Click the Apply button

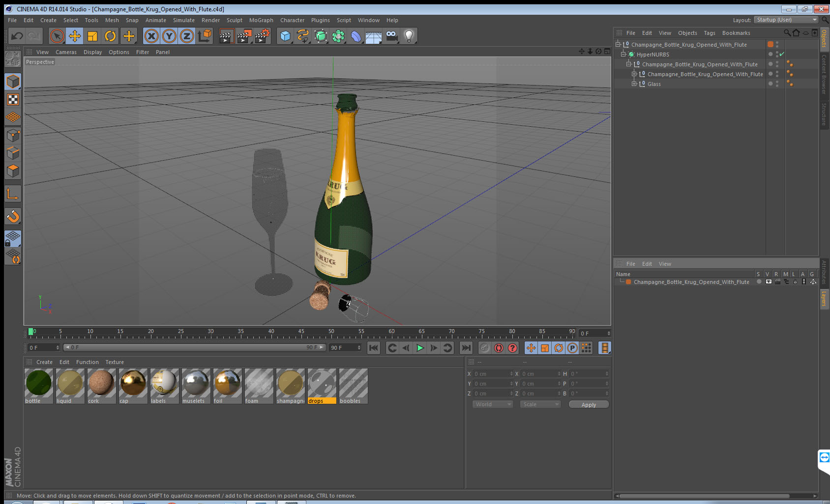(x=589, y=404)
